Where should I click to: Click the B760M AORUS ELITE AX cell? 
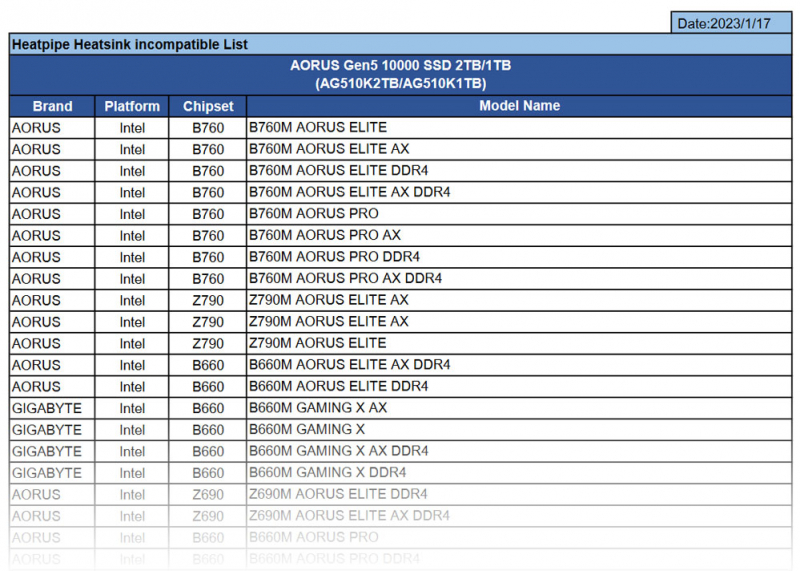pyautogui.click(x=329, y=149)
